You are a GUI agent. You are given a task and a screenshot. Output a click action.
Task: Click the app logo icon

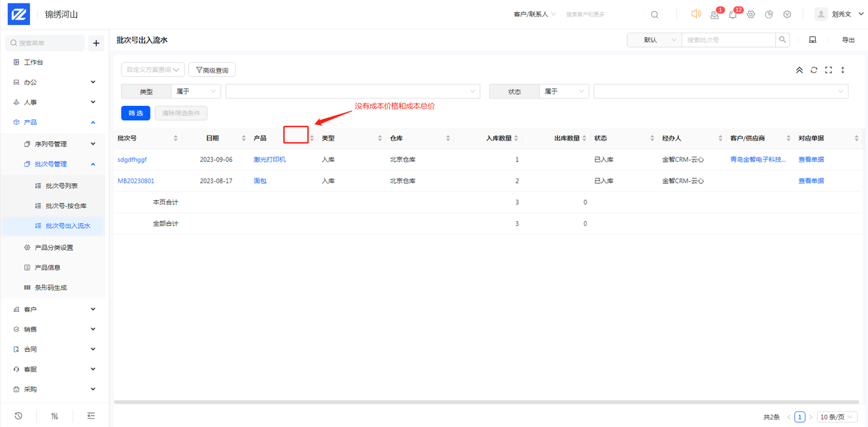click(x=18, y=14)
